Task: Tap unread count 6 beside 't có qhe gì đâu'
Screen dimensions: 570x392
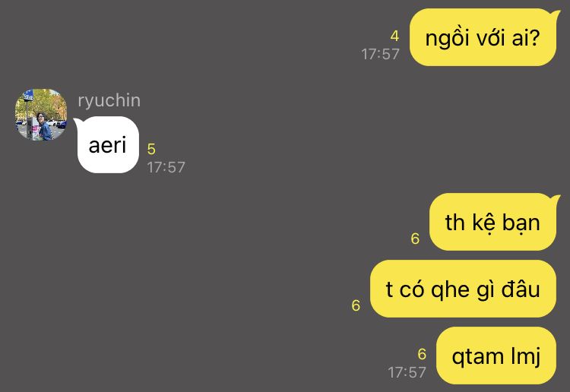Action: click(x=356, y=305)
